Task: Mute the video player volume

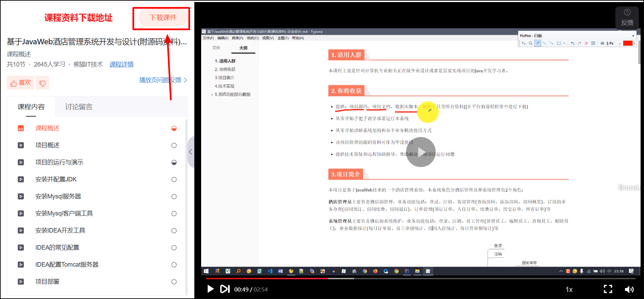Action: click(629, 289)
